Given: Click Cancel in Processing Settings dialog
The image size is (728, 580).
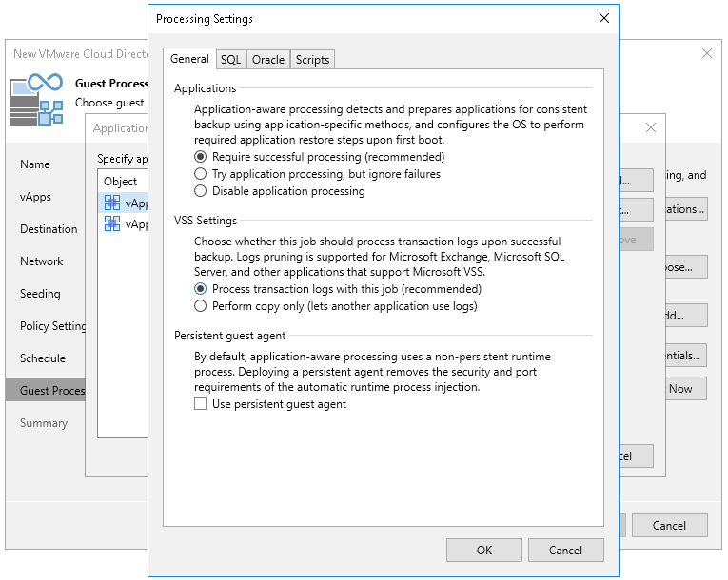Looking at the screenshot, I should [x=565, y=551].
